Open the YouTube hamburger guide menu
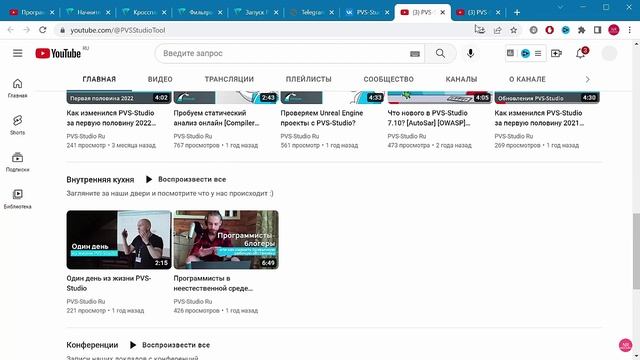 [x=18, y=53]
